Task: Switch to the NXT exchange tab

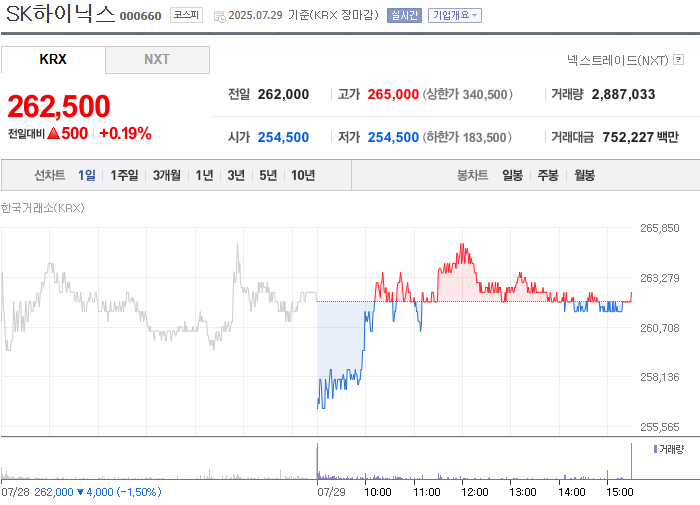Action: pyautogui.click(x=157, y=59)
